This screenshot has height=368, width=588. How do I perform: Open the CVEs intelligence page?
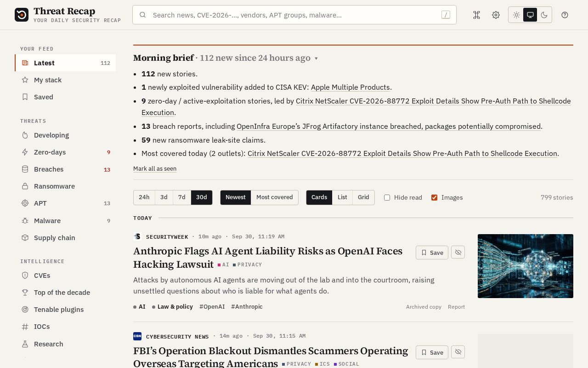65,276
